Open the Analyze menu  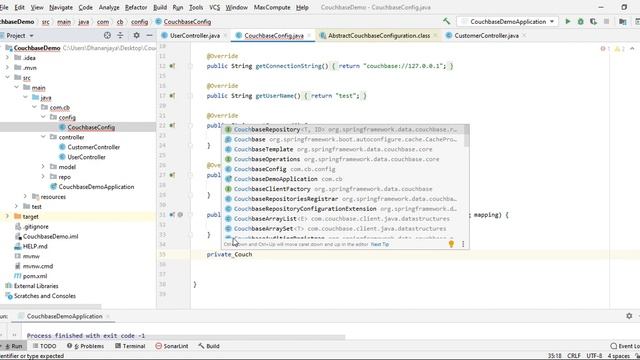pos(109,7)
